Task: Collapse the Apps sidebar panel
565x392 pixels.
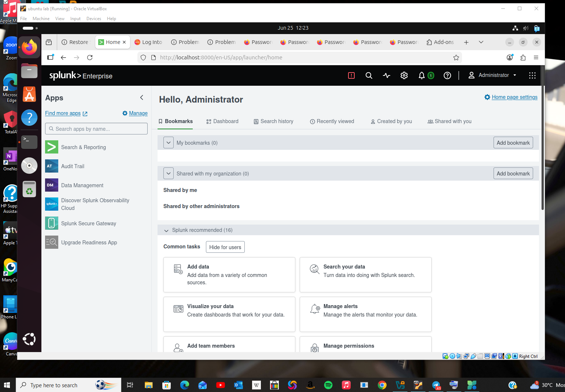Action: [142, 97]
